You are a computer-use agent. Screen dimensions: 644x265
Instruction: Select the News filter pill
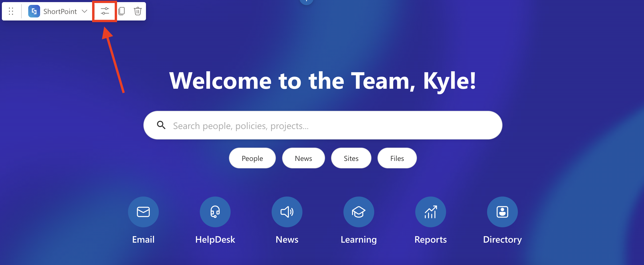[x=303, y=158]
